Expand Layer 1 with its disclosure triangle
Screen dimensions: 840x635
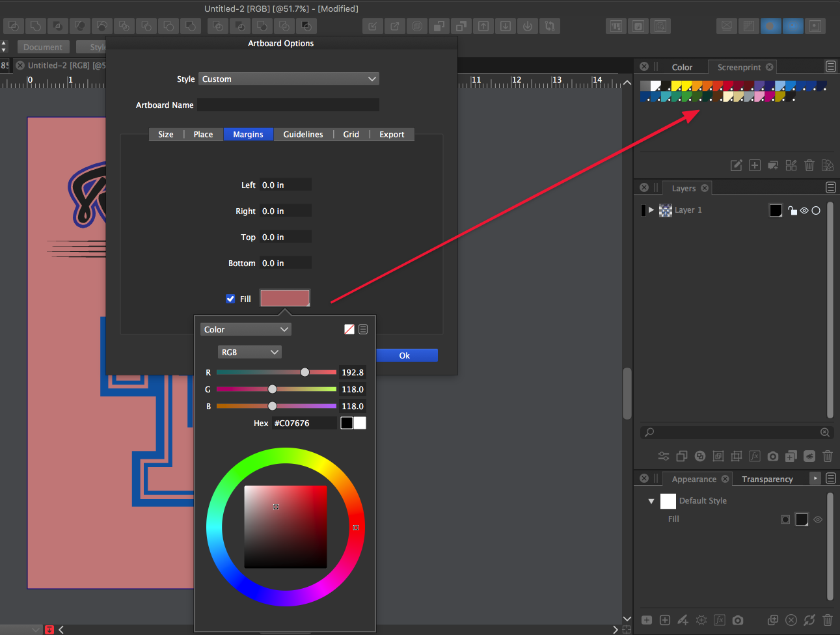click(651, 210)
